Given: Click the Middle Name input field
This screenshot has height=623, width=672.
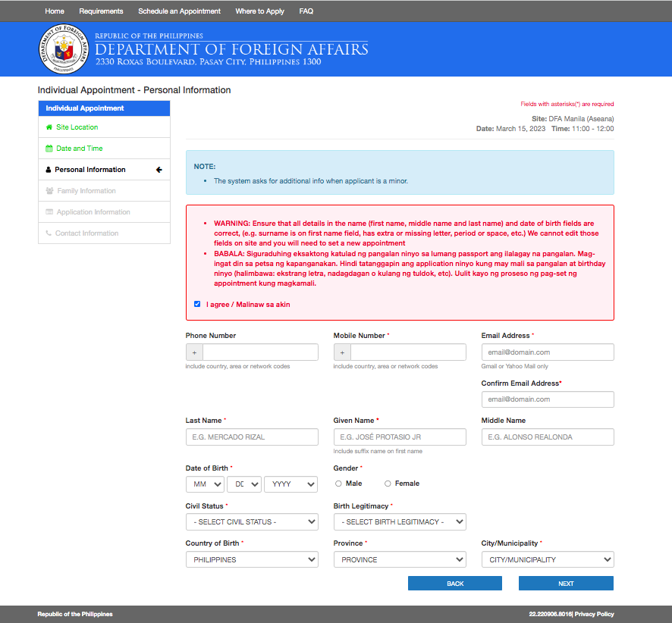Looking at the screenshot, I should [x=548, y=437].
